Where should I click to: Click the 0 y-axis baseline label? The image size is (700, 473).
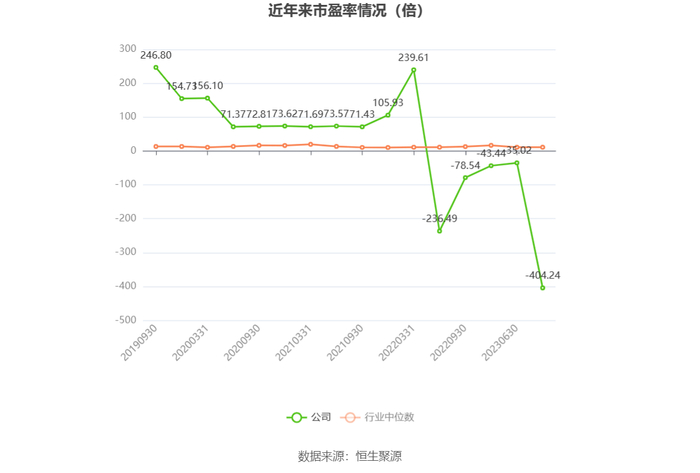coord(133,151)
